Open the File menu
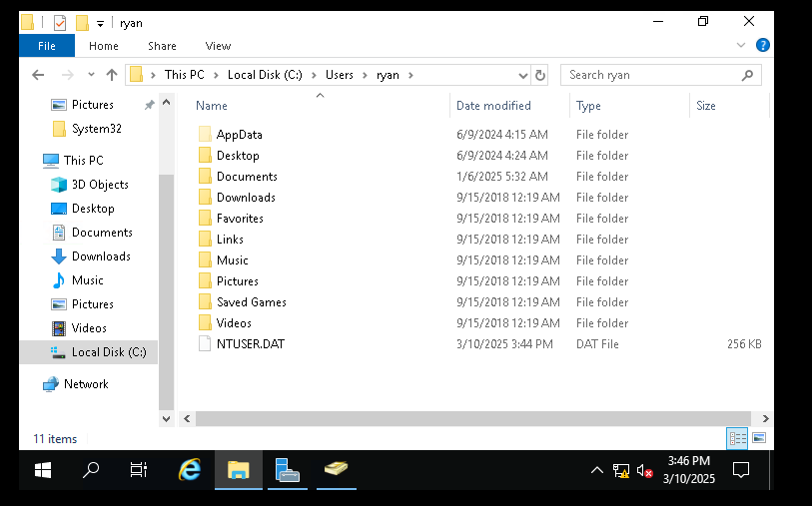Image resolution: width=812 pixels, height=506 pixels. [46, 46]
